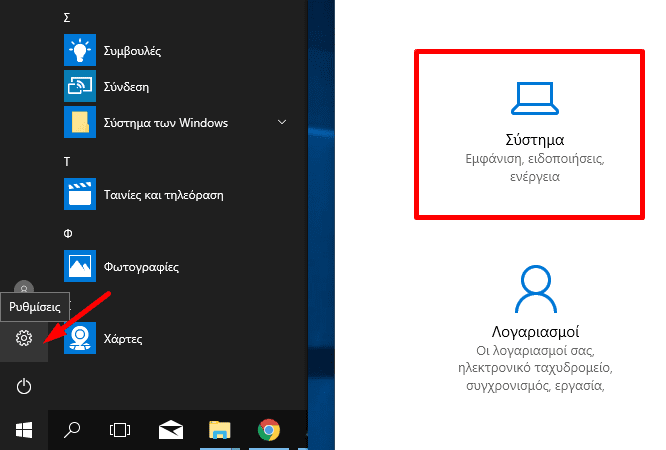The width and height of the screenshot is (666, 450).
Task: Expand the Σύστημα των Windows chevron
Action: pyautogui.click(x=282, y=123)
